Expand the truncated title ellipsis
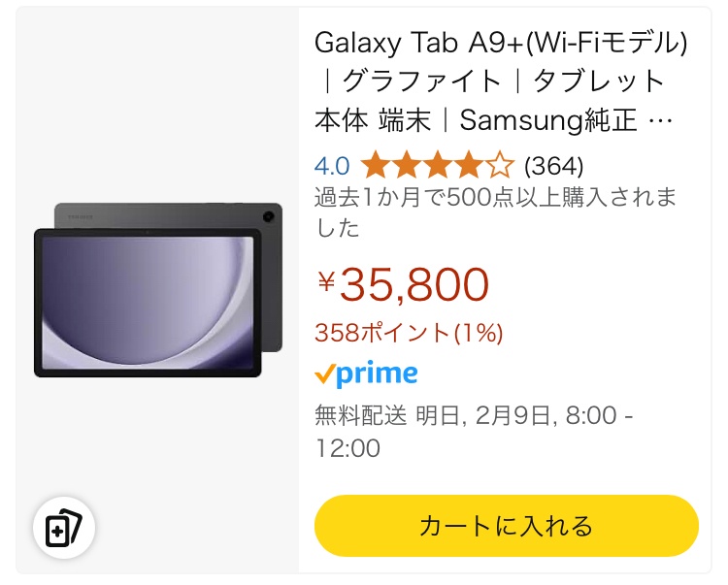 [x=660, y=121]
